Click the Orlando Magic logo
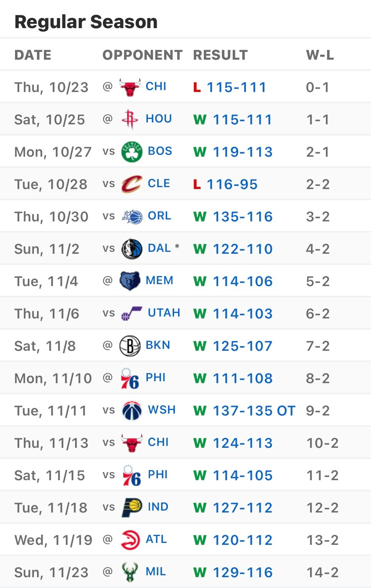 [x=132, y=217]
